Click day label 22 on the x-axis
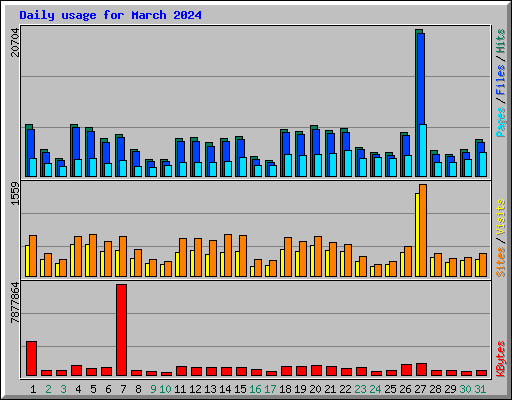Viewport: 512px width, 400px height. (345, 389)
